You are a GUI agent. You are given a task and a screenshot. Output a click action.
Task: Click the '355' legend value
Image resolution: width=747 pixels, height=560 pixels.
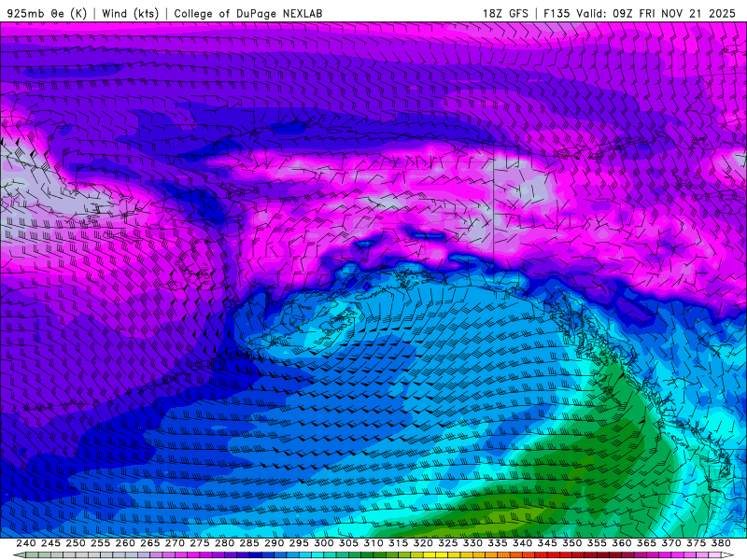pyautogui.click(x=597, y=543)
